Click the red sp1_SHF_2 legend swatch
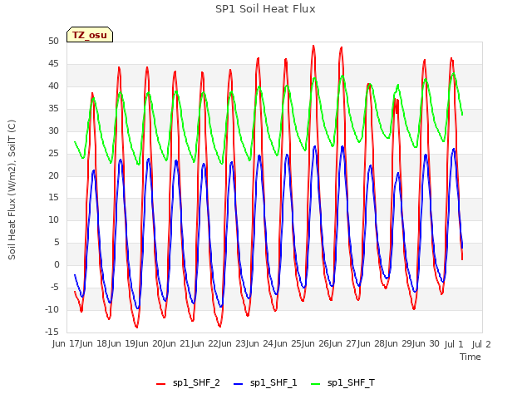The width and height of the screenshot is (532, 399). (x=160, y=384)
